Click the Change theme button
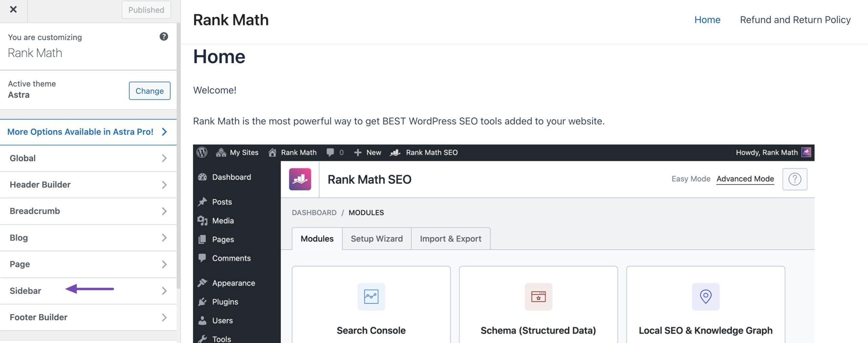 (150, 91)
